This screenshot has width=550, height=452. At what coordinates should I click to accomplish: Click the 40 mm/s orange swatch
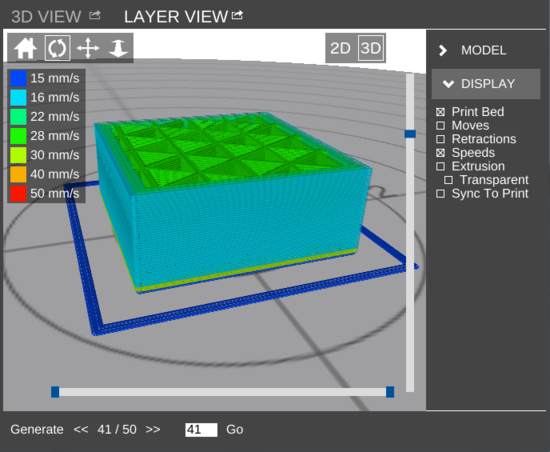click(18, 174)
